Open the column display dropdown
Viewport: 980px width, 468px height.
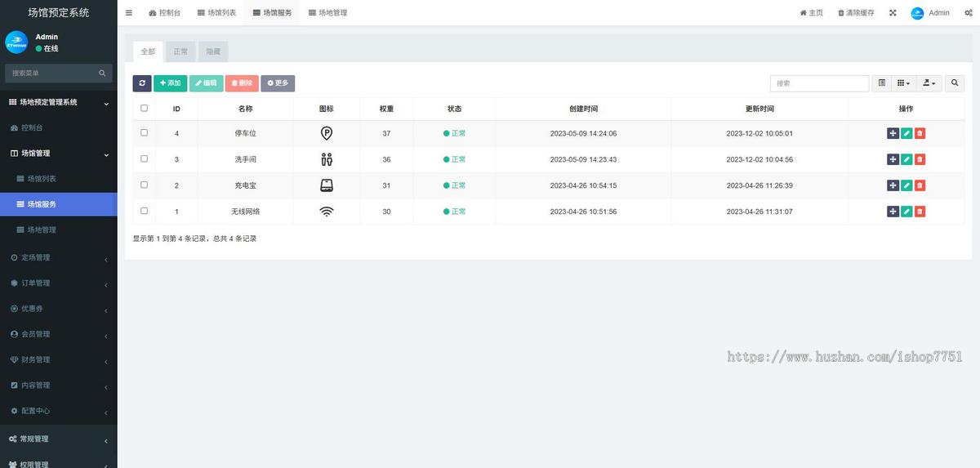902,83
